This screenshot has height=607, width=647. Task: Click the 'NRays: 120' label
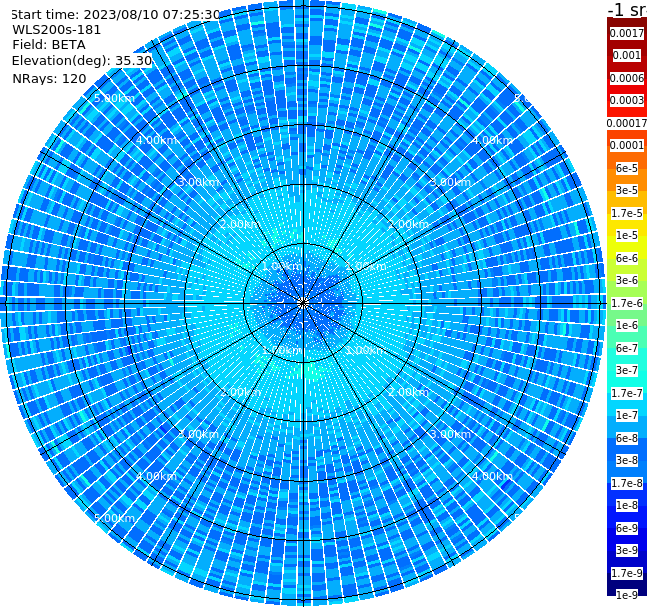(49, 78)
